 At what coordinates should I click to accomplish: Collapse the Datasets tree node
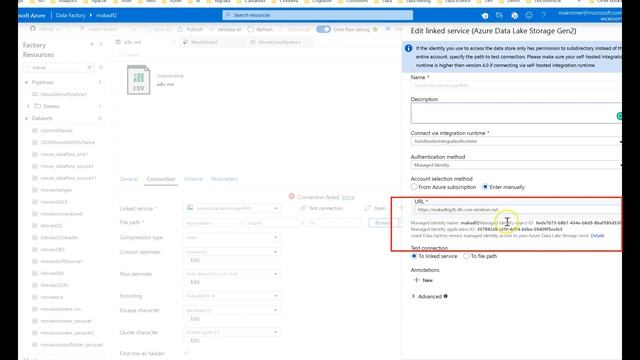click(27, 118)
